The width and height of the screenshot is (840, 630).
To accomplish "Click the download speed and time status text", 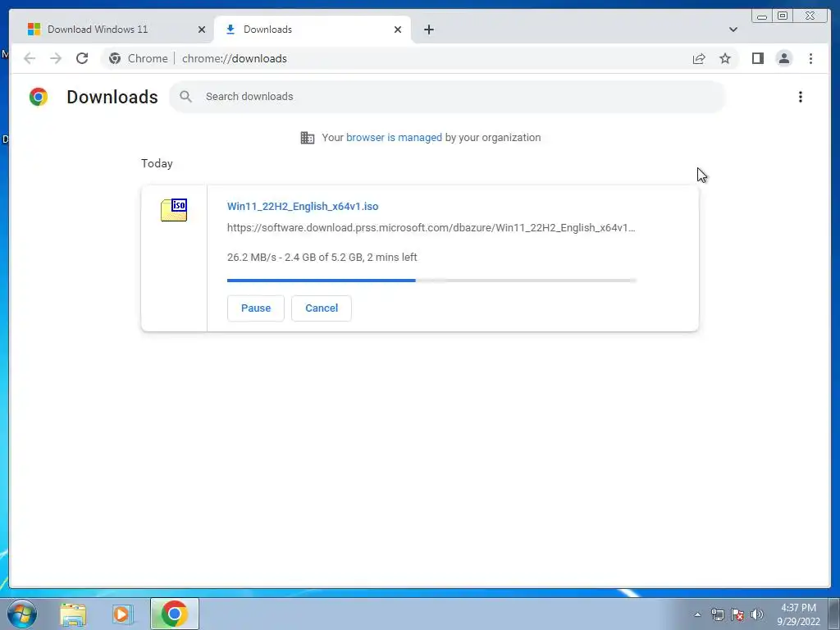I will 322,257.
